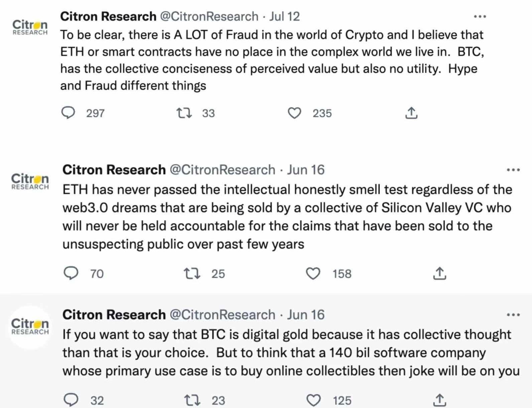532x408 pixels.
Task: Click Citron avatar beside BTC digital gold tweet
Action: click(x=30, y=327)
